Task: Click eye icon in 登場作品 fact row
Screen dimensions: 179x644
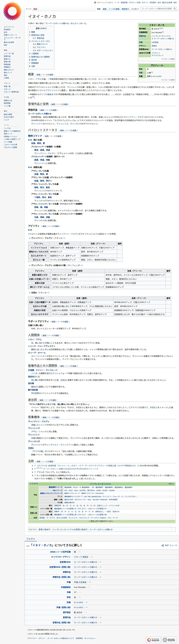Action: coord(100,618)
